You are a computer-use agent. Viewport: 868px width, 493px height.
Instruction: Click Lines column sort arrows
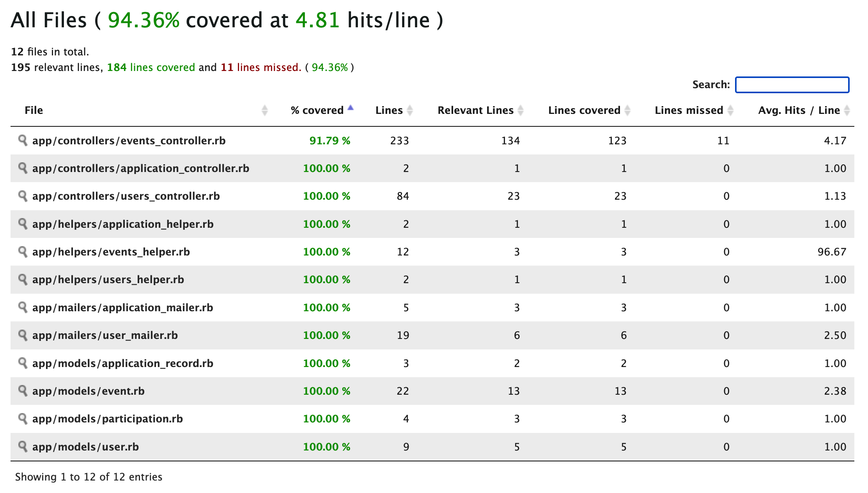tap(410, 110)
